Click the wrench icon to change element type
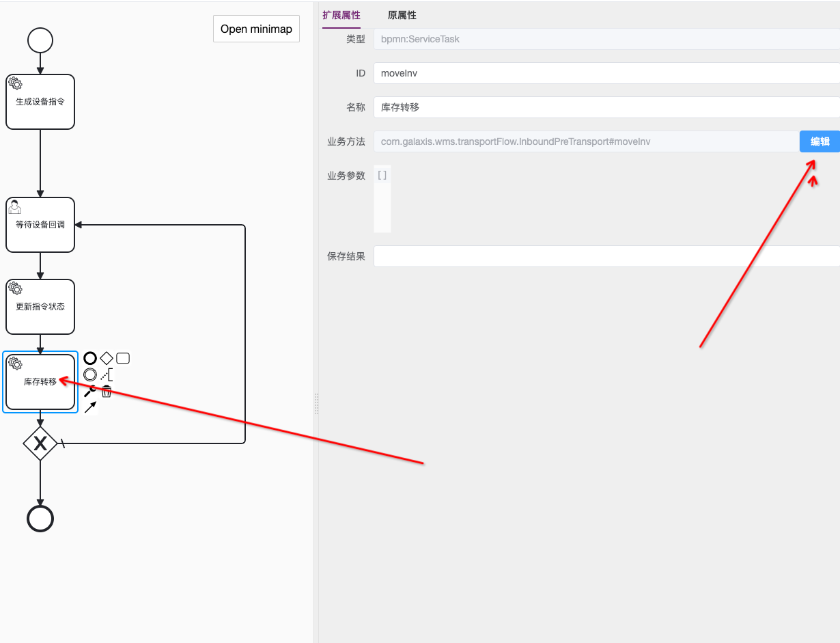Image resolution: width=840 pixels, height=643 pixels. point(90,391)
